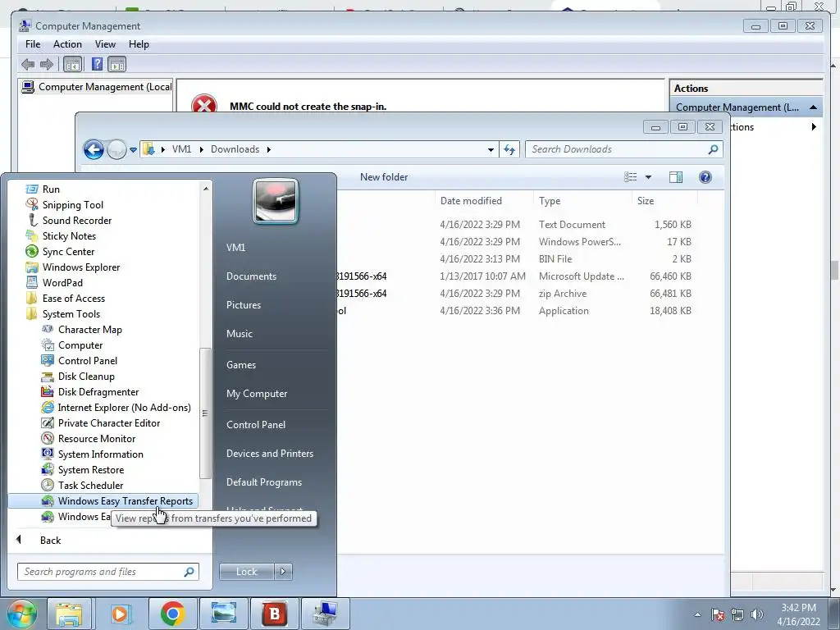Click the volume speaker tray icon
Viewport: 840px width, 630px height.
coord(757,614)
